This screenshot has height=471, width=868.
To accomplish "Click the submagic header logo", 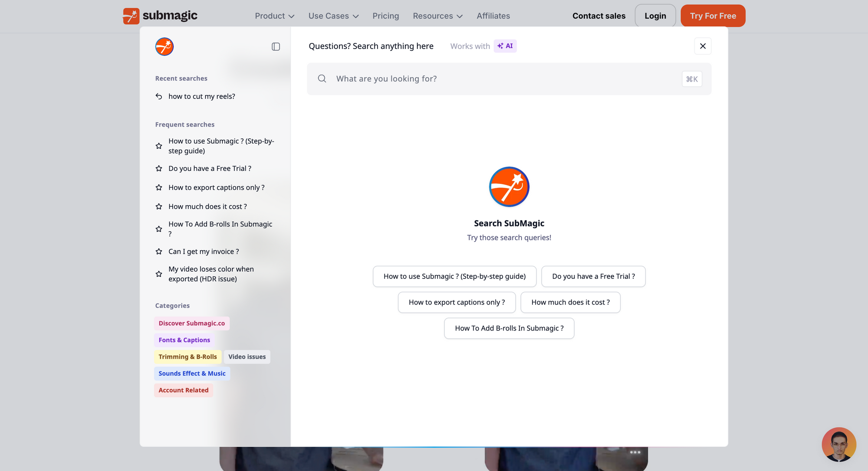I will coord(160,16).
